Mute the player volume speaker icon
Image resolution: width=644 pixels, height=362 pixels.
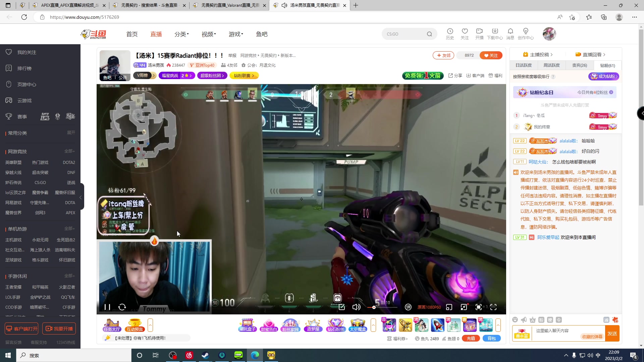tap(356, 307)
